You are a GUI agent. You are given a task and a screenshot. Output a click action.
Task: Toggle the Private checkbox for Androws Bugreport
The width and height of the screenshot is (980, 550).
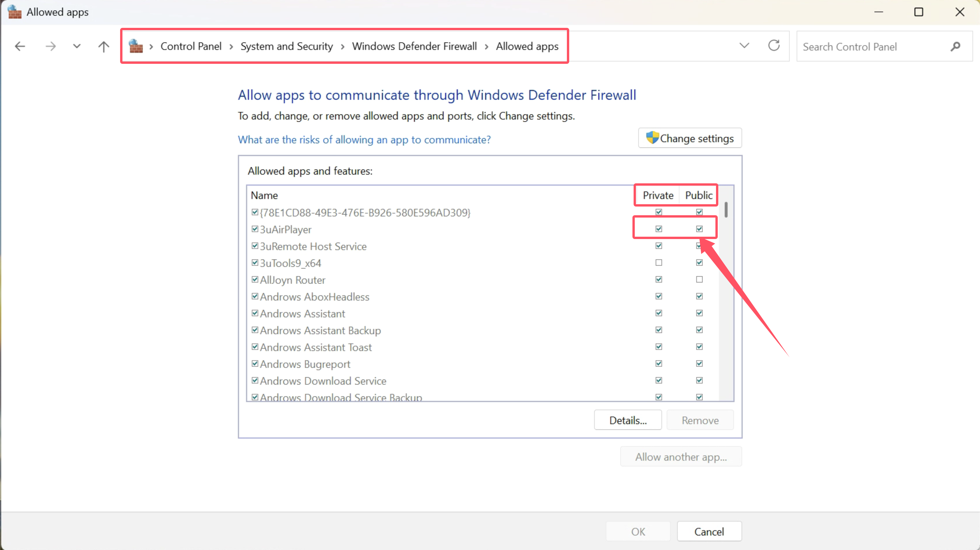pos(659,363)
